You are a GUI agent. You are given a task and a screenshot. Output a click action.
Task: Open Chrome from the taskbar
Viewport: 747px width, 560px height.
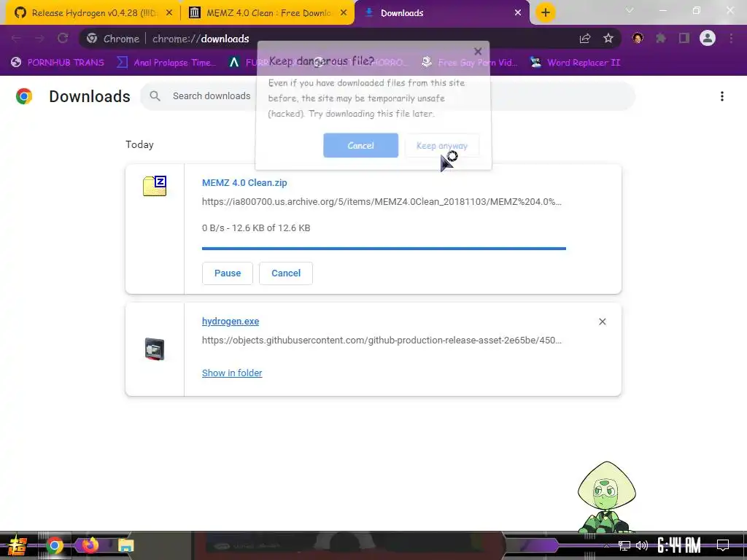click(x=54, y=545)
